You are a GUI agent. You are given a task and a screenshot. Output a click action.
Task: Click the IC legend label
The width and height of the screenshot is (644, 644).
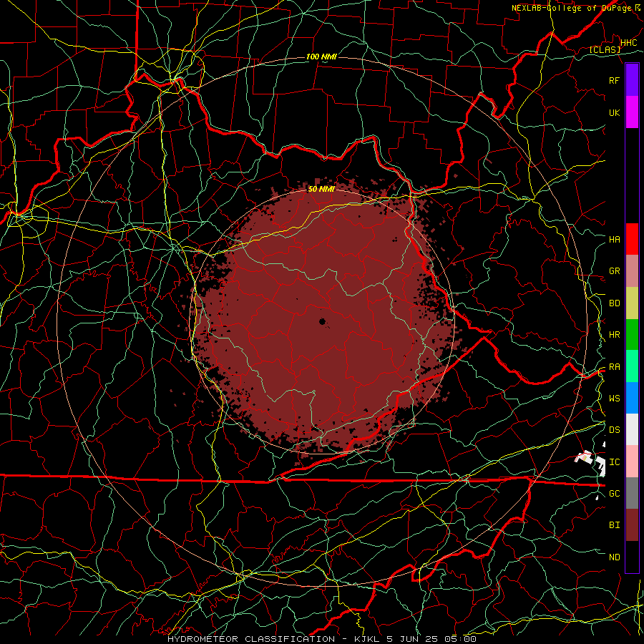point(614,462)
